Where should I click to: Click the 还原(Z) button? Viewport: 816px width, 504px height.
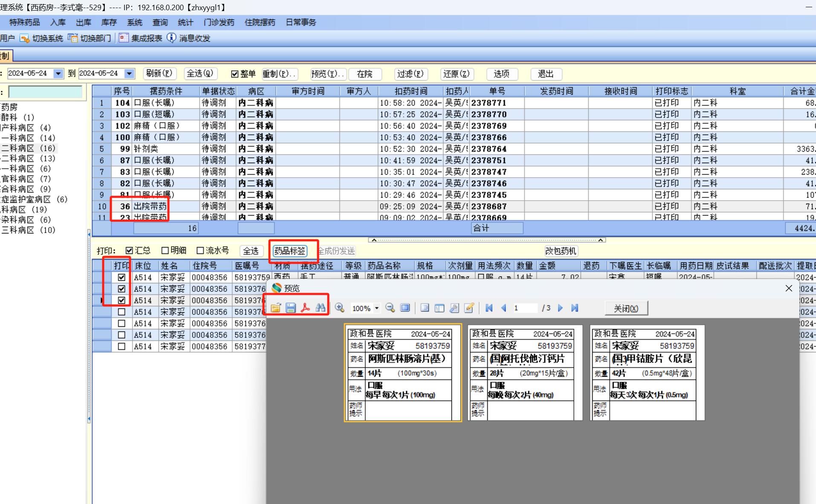(x=456, y=74)
